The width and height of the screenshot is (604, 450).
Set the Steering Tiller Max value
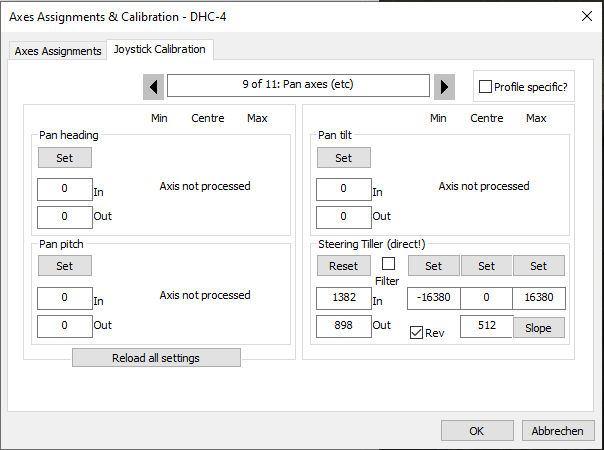coord(539,266)
